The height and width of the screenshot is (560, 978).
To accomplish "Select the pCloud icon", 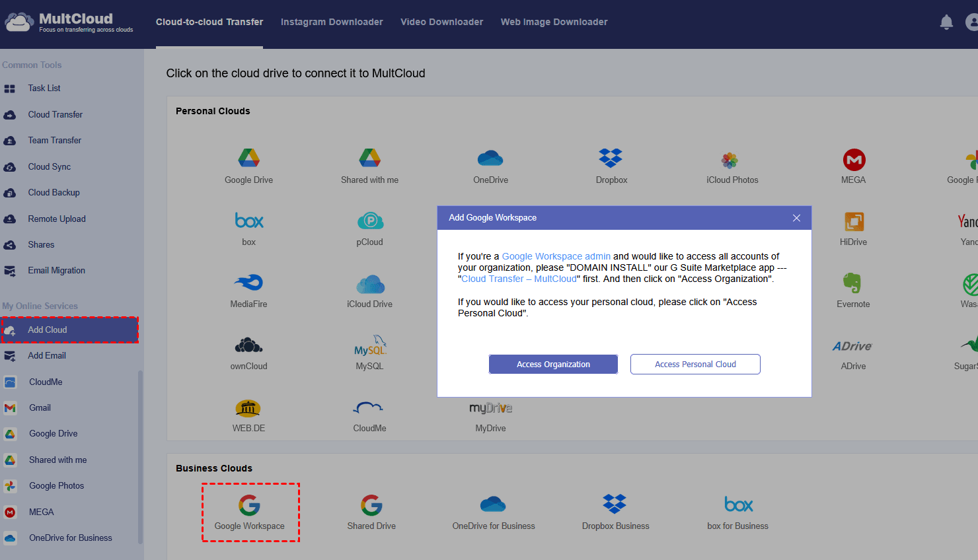I will tap(370, 221).
